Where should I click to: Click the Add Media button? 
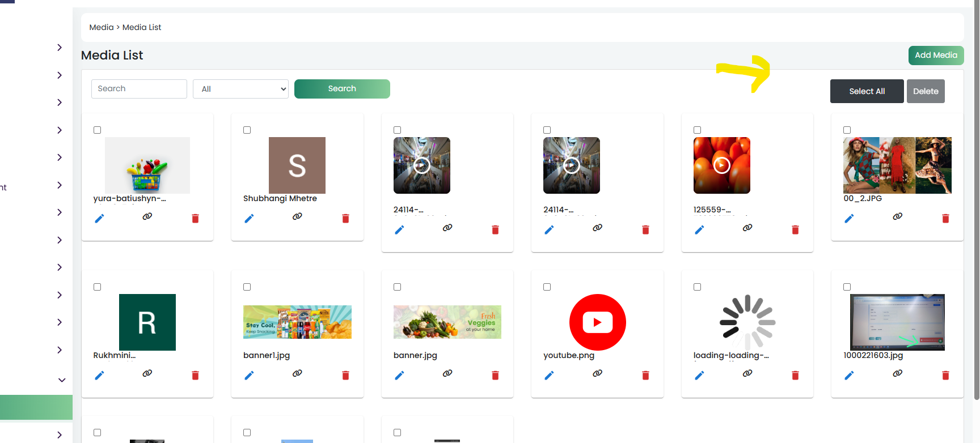[x=936, y=56]
